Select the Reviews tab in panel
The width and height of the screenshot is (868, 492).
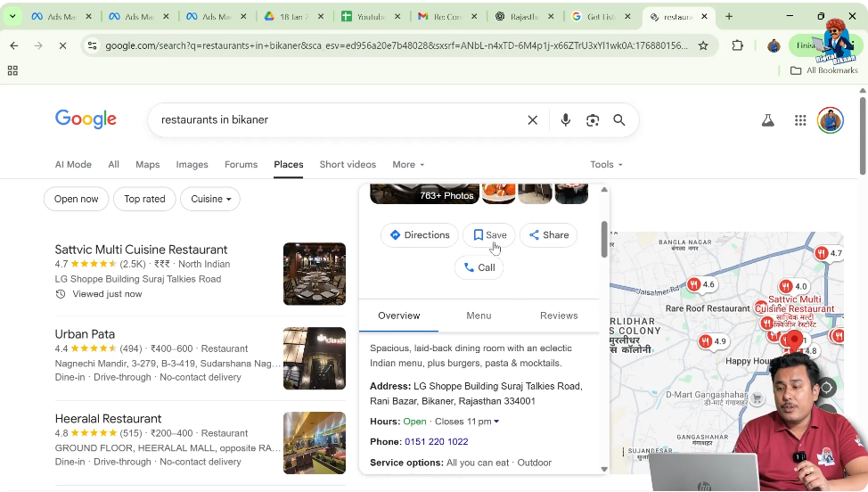[559, 316]
